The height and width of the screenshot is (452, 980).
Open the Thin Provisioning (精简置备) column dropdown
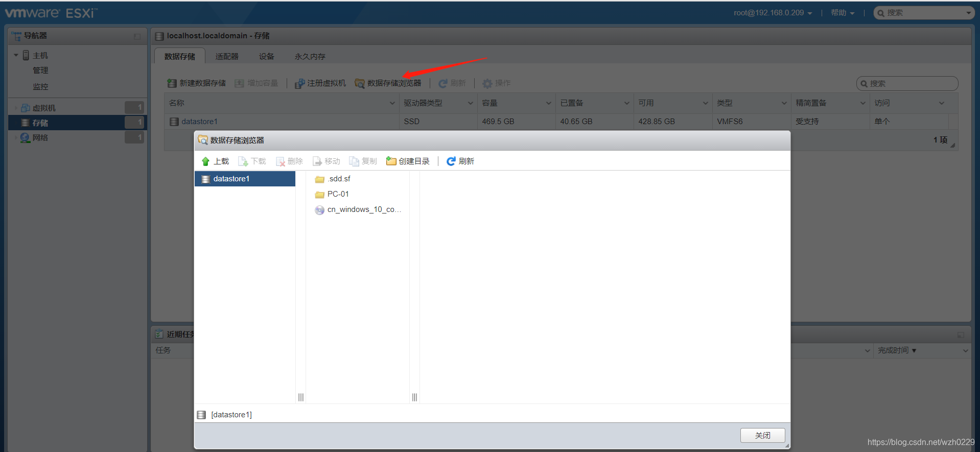[x=862, y=103]
